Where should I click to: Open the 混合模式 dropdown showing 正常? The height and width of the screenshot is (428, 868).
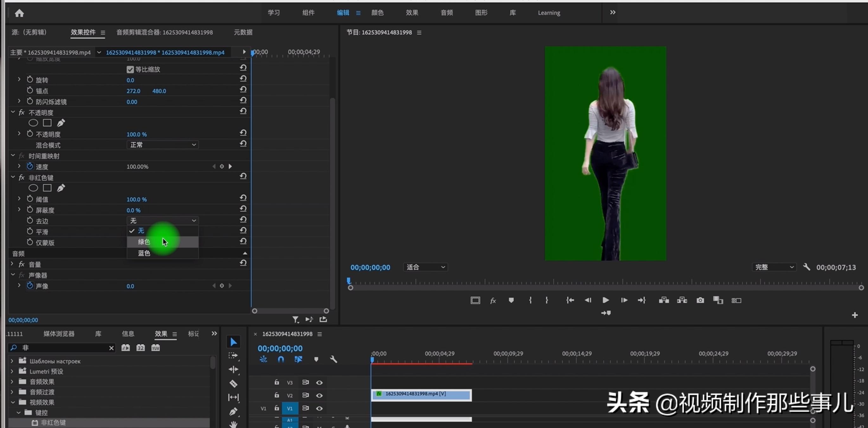[163, 145]
